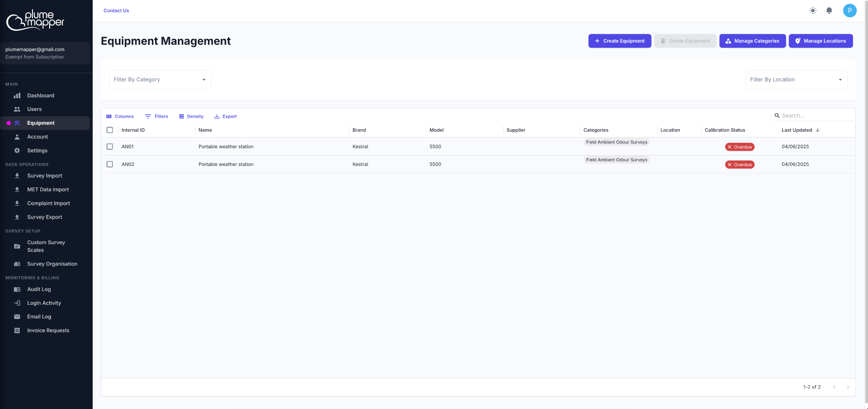Click the Email Log envelope icon

(17, 317)
